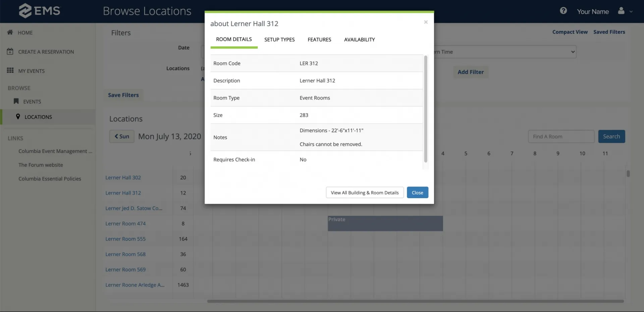Click the Locations map pin icon
The width and height of the screenshot is (644, 312).
coord(18,117)
